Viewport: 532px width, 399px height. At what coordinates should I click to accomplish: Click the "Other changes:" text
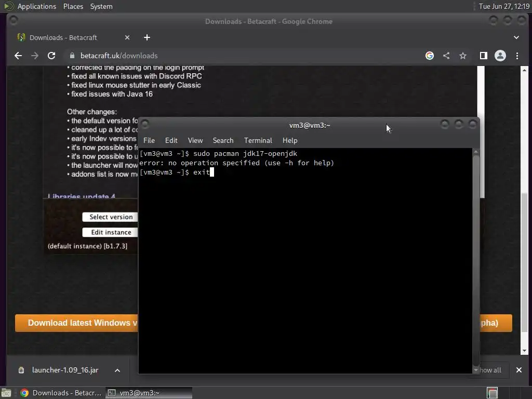pos(91,112)
